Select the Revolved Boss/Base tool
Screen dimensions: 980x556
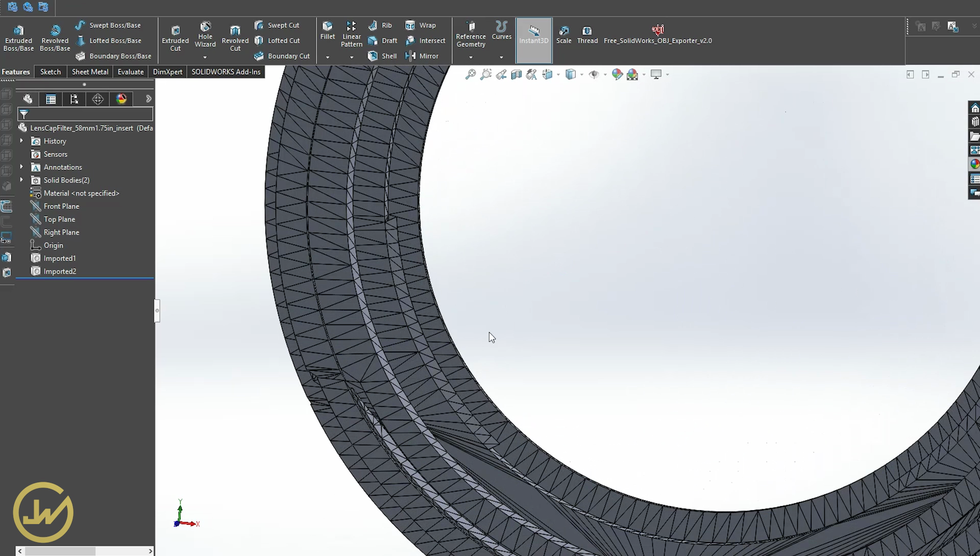55,38
